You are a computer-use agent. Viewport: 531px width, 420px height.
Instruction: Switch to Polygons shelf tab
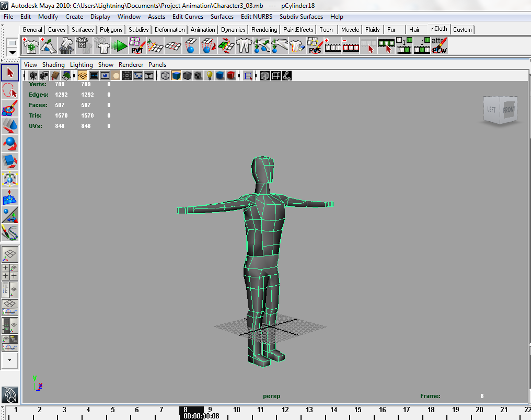click(111, 30)
